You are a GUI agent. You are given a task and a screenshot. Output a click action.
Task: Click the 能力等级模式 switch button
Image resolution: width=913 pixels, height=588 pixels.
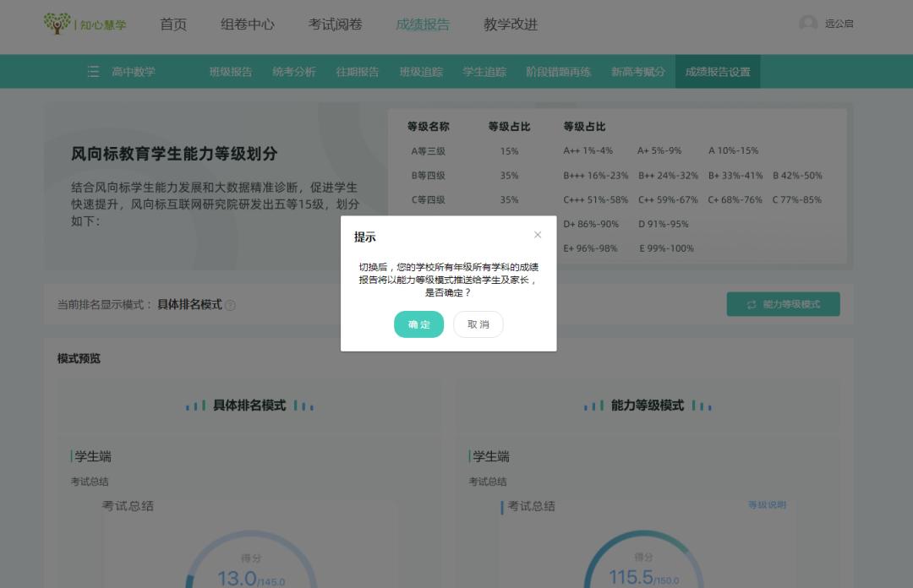click(784, 304)
